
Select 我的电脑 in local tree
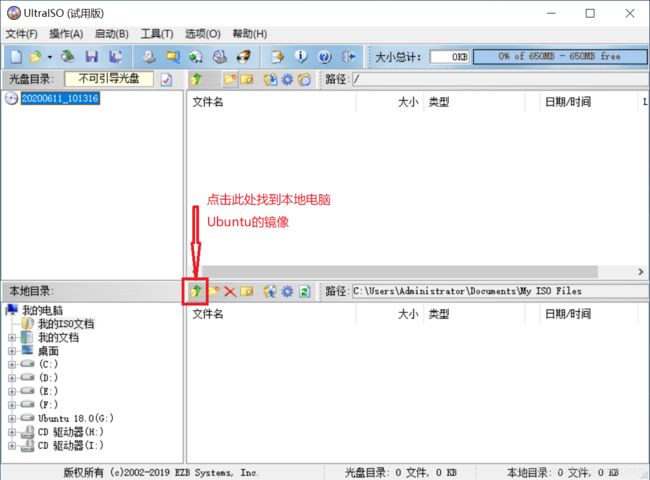pyautogui.click(x=42, y=310)
